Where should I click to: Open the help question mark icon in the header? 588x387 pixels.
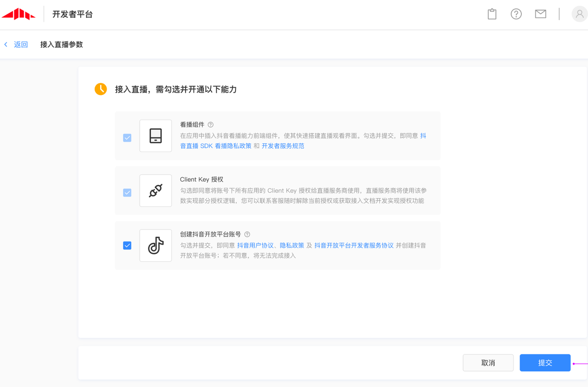tap(516, 14)
